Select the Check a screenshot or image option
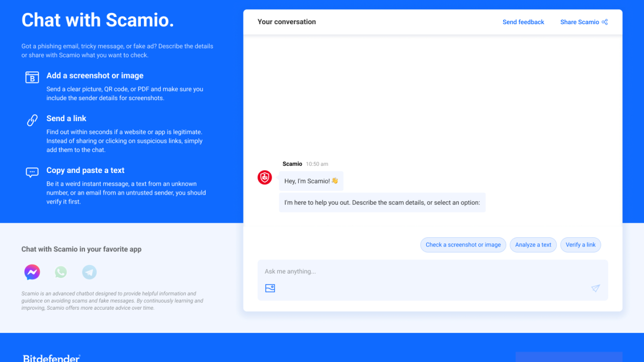The width and height of the screenshot is (644, 362). [x=463, y=245]
